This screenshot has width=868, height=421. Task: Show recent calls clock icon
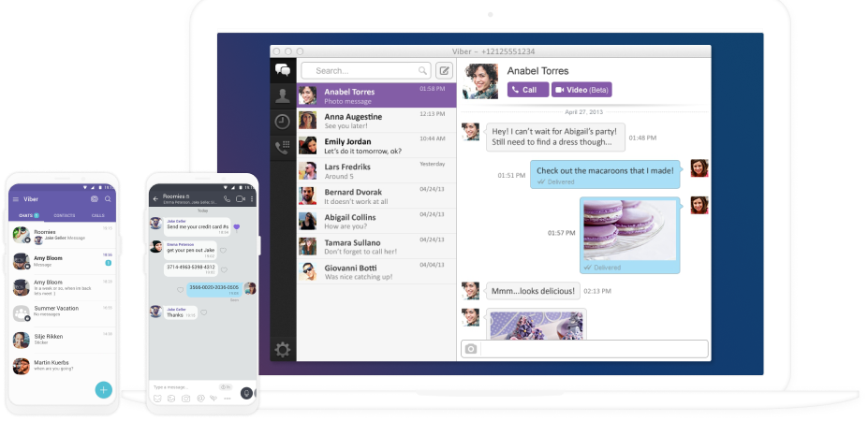(x=282, y=122)
